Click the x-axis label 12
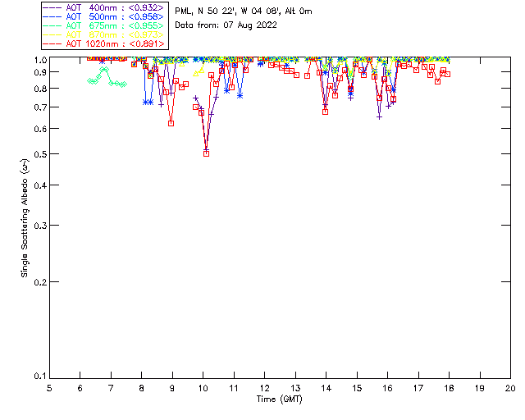This screenshot has width=525, height=420. coord(264,388)
